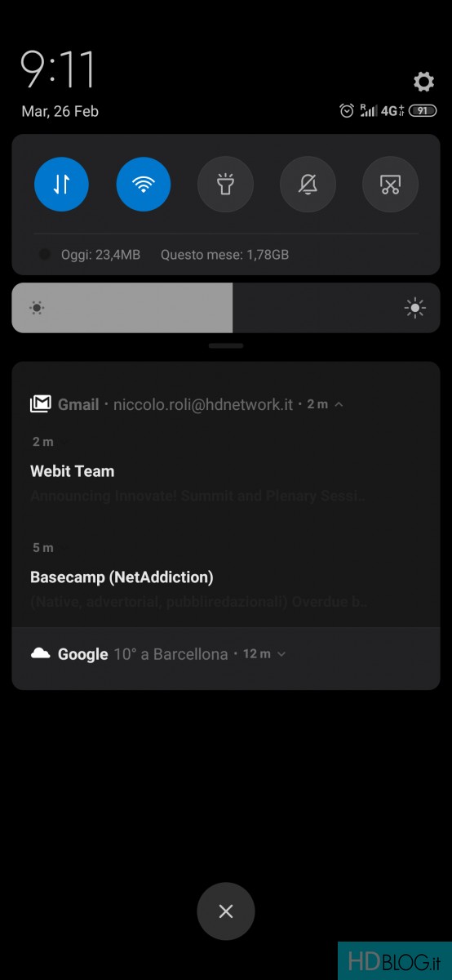This screenshot has width=452, height=980.
Task: Tap the panel handle below brightness
Action: (x=226, y=345)
